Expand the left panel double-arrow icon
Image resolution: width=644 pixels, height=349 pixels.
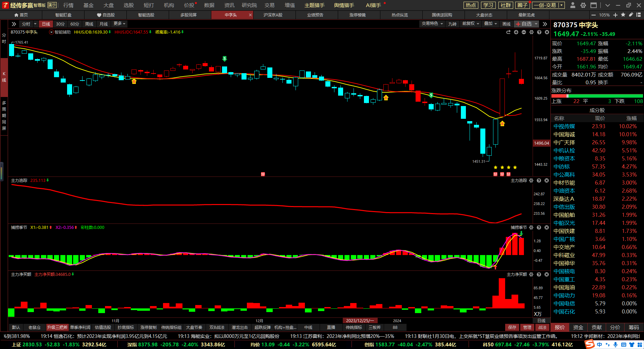pyautogui.click(x=14, y=24)
